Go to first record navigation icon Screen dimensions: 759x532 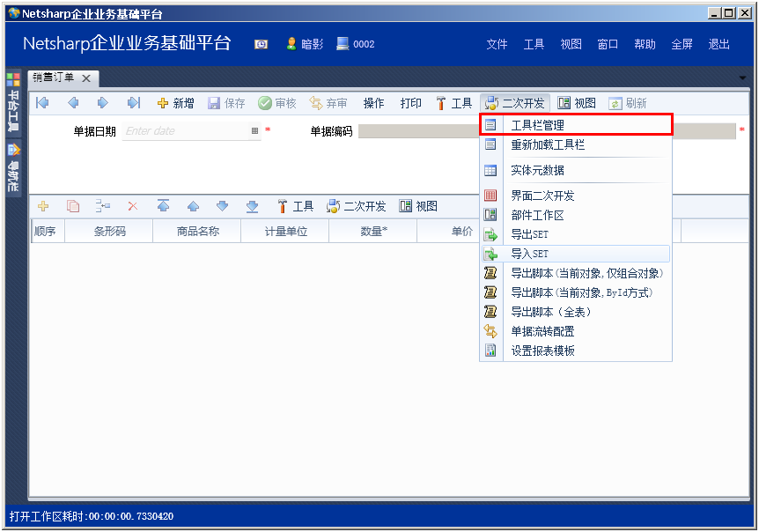[x=42, y=103]
